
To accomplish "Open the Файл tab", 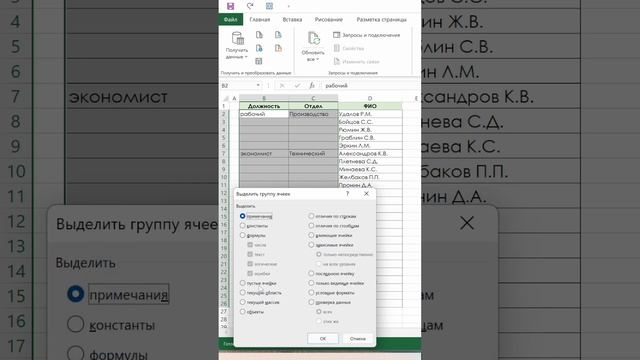I will 231,20.
